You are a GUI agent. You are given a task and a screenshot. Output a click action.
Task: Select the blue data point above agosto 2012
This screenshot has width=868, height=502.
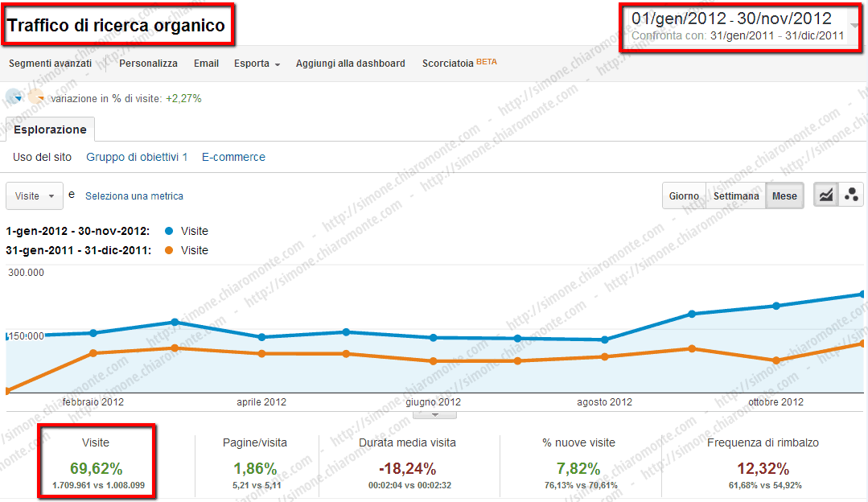tap(604, 339)
